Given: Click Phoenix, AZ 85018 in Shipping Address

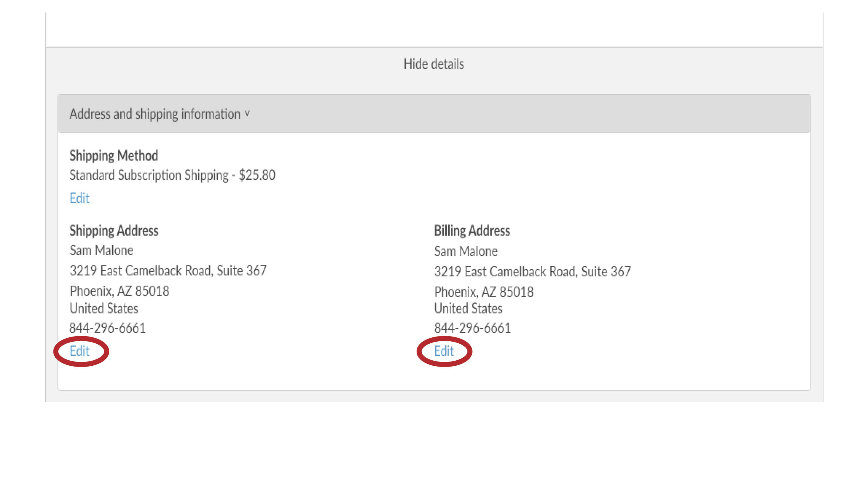Looking at the screenshot, I should [x=119, y=291].
